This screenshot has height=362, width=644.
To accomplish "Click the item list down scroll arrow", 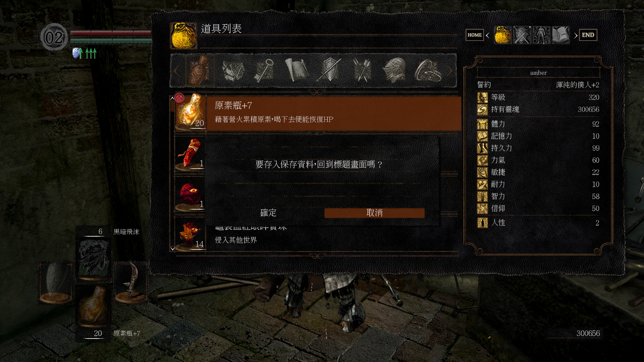I will 172,249.
